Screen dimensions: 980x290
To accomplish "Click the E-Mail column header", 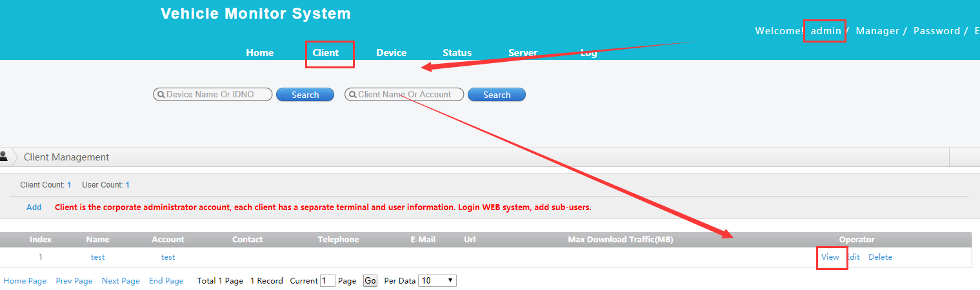I will (x=423, y=240).
